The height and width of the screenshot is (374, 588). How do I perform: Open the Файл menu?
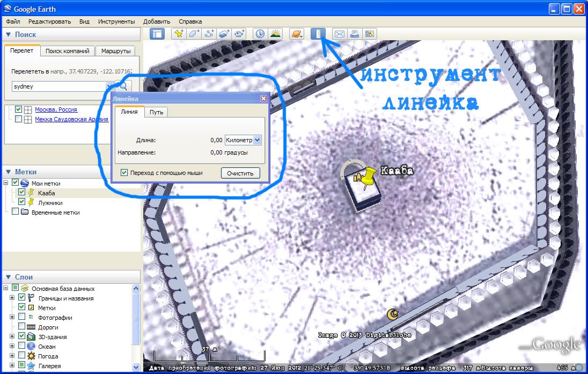pos(13,21)
